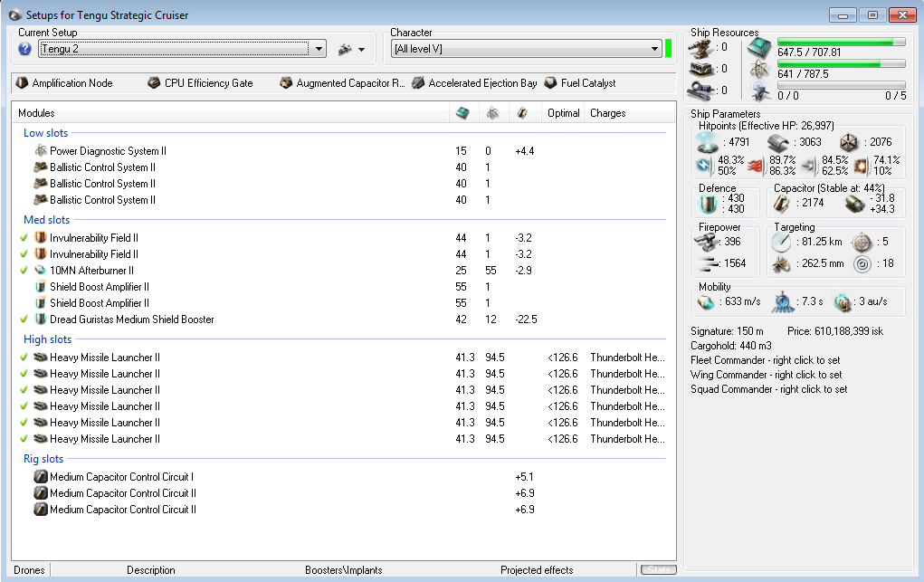The image size is (924, 582).
Task: Click the align time icon showing 7.3 s
Action: click(x=784, y=302)
